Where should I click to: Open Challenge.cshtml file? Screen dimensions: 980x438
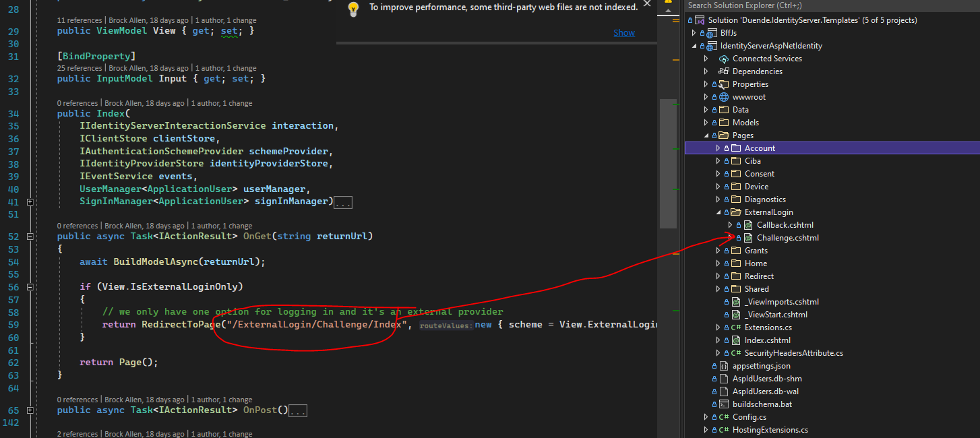pyautogui.click(x=788, y=238)
